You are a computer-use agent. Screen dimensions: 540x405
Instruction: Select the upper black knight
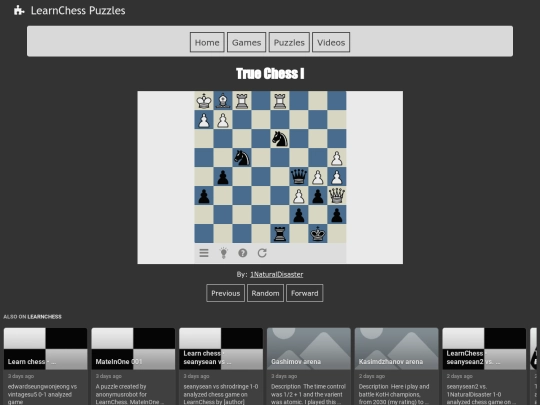pos(280,138)
